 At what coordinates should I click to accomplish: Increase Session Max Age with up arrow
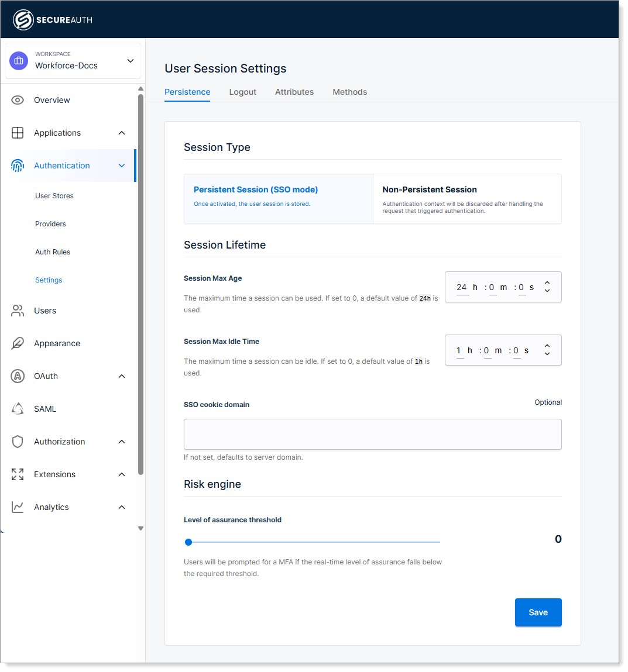tap(547, 283)
